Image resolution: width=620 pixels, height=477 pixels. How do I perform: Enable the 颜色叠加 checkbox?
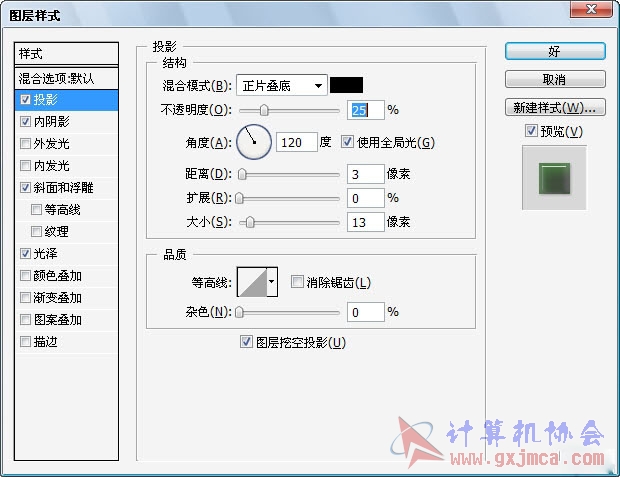point(25,276)
